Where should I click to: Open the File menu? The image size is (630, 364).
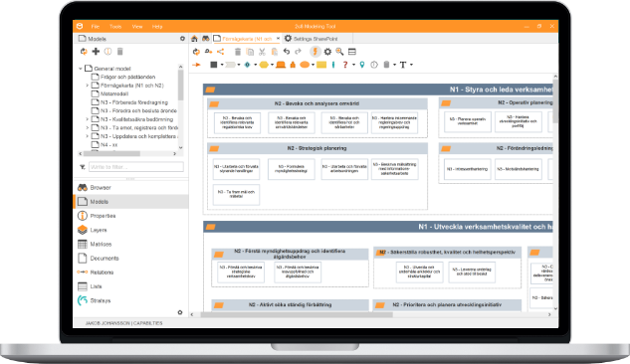coord(96,27)
